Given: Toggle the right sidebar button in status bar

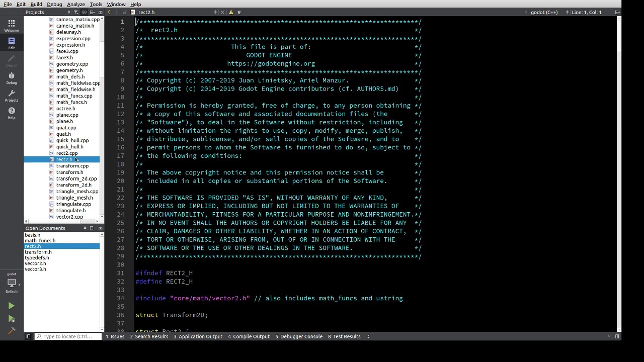Looking at the screenshot, I should (617, 336).
